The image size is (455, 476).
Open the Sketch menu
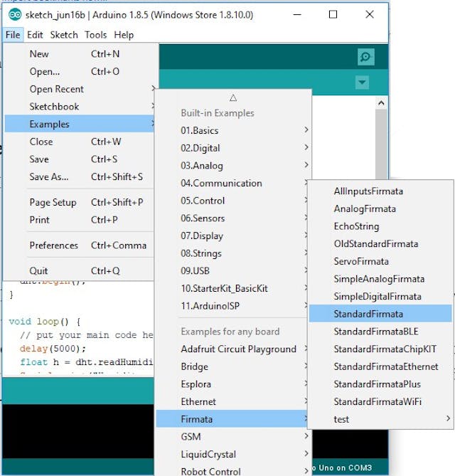(64, 35)
